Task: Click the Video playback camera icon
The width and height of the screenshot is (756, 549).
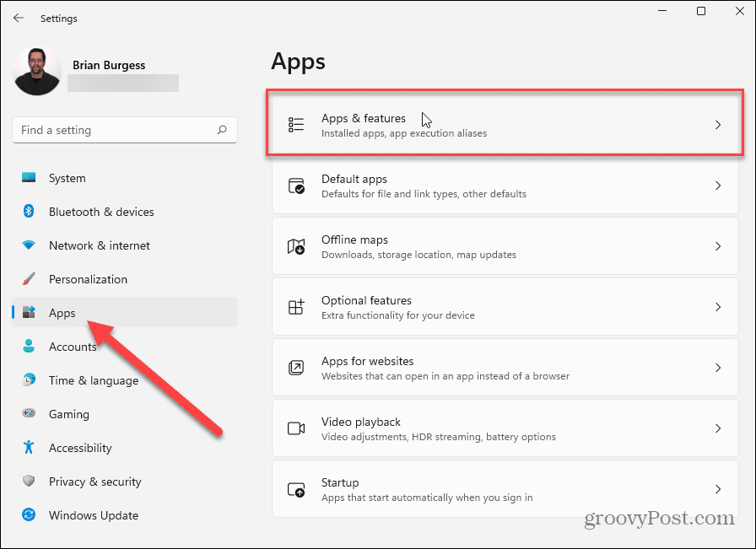Action: [x=296, y=428]
